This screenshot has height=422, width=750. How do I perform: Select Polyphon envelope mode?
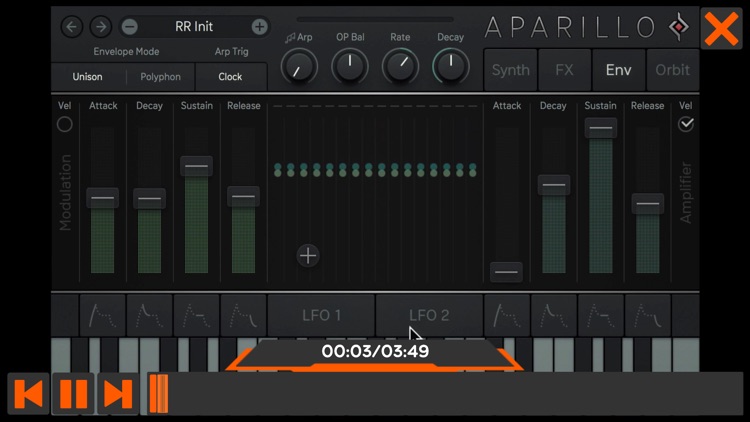[160, 77]
